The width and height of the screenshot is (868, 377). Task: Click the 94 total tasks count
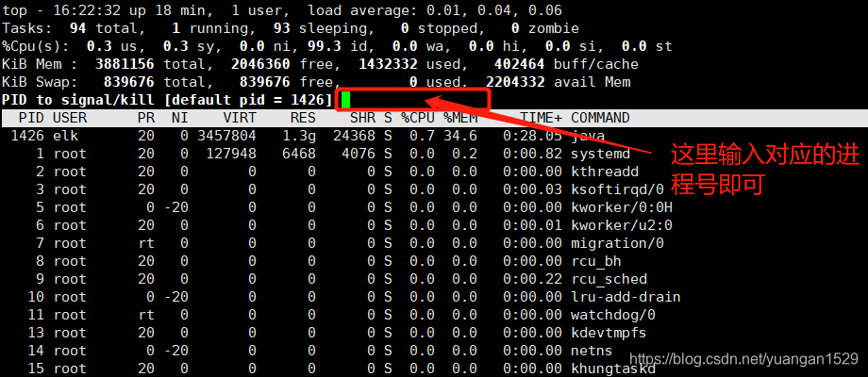coord(78,28)
